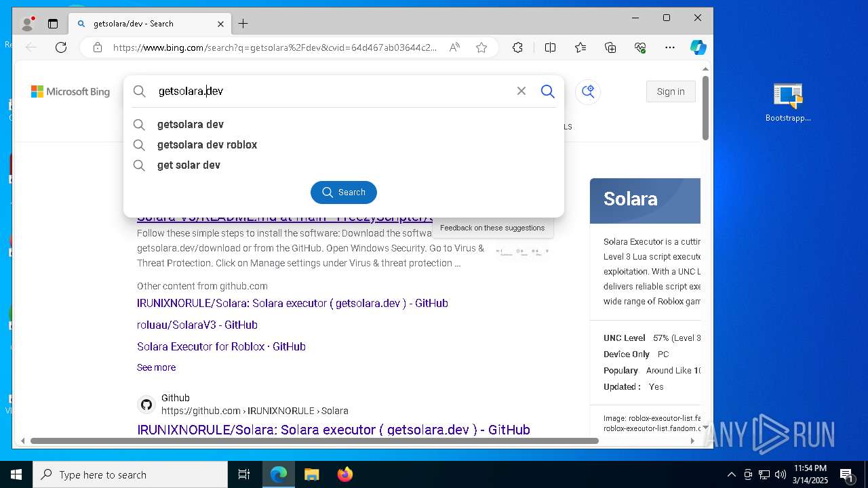Launch Firefox from the taskbar
Image resolution: width=868 pixels, height=488 pixels.
coord(344,474)
